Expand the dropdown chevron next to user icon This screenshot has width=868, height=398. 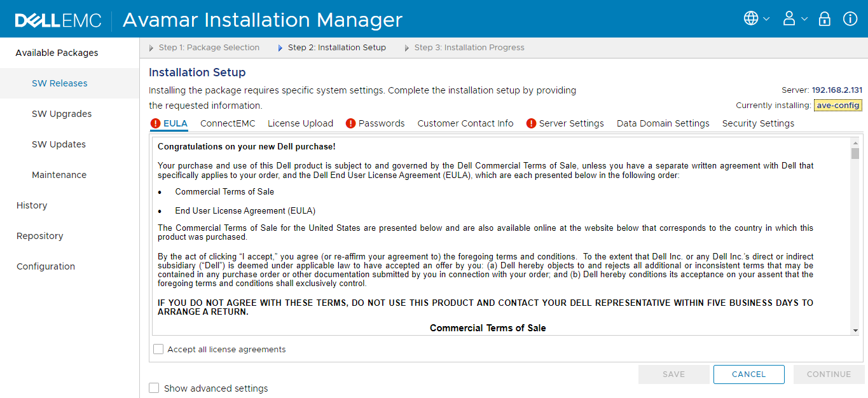804,19
